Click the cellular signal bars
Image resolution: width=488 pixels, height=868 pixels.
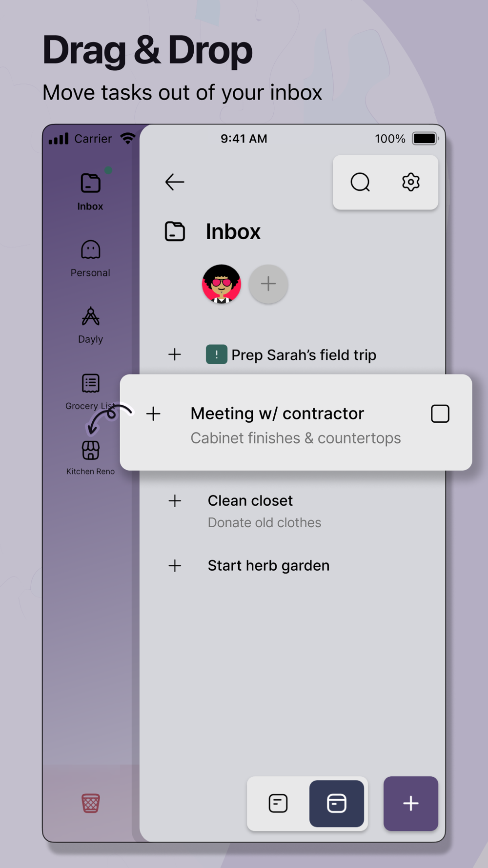pos(59,139)
